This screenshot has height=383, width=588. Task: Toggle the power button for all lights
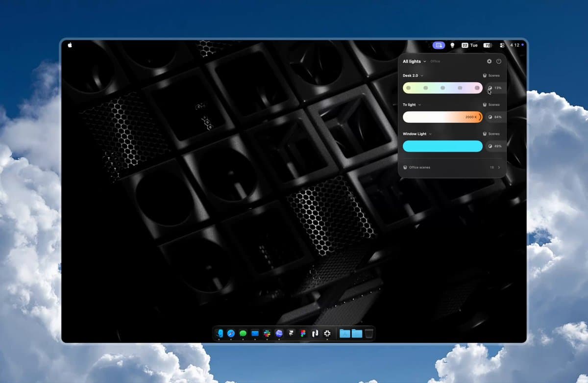click(x=499, y=61)
